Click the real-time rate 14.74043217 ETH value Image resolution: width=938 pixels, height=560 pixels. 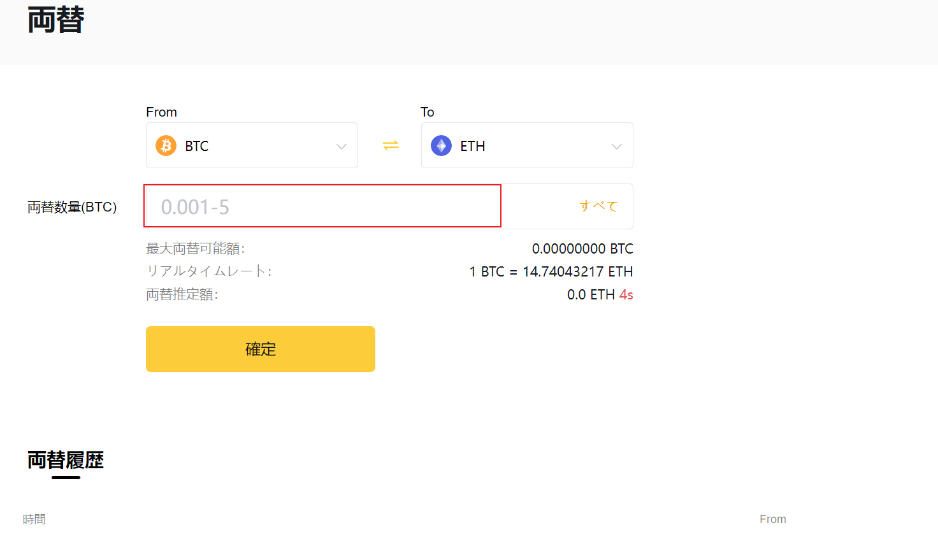[578, 271]
